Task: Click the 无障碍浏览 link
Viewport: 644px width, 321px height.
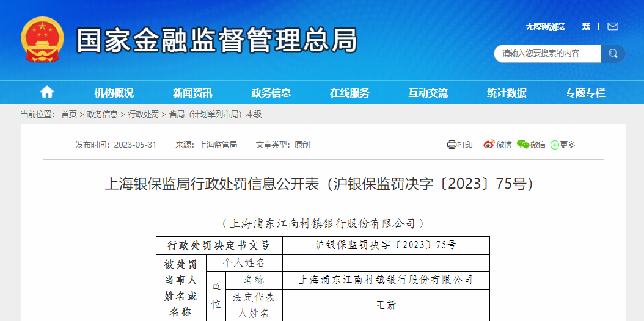Action: 545,27
